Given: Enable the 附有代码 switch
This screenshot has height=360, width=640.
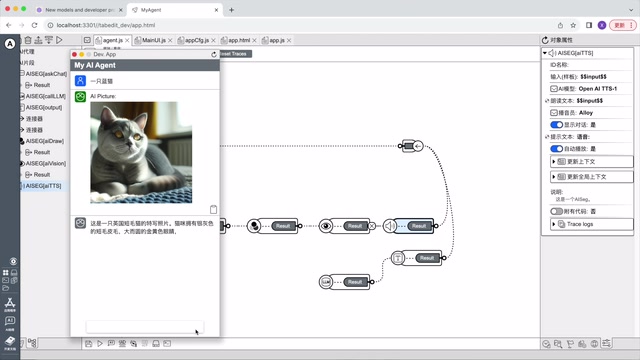Looking at the screenshot, I should click(x=556, y=211).
